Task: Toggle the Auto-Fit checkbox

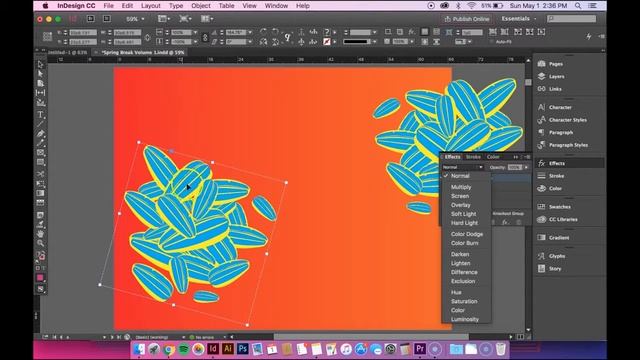Action: pyautogui.click(x=492, y=42)
